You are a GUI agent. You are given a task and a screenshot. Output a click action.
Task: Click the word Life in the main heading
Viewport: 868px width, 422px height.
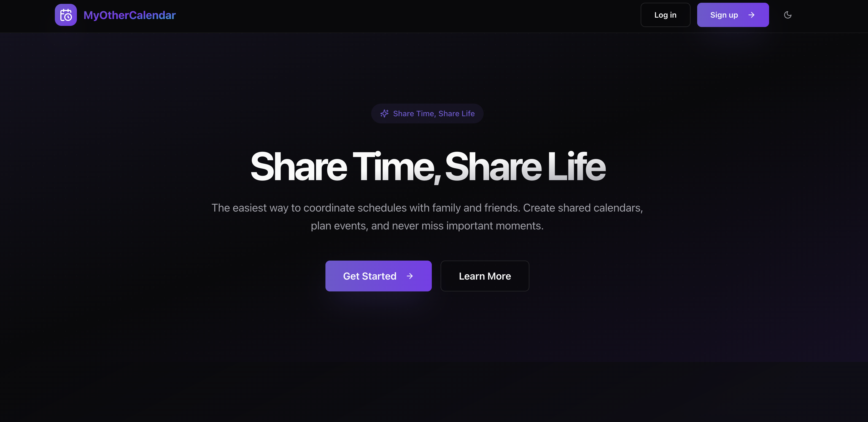(x=576, y=166)
